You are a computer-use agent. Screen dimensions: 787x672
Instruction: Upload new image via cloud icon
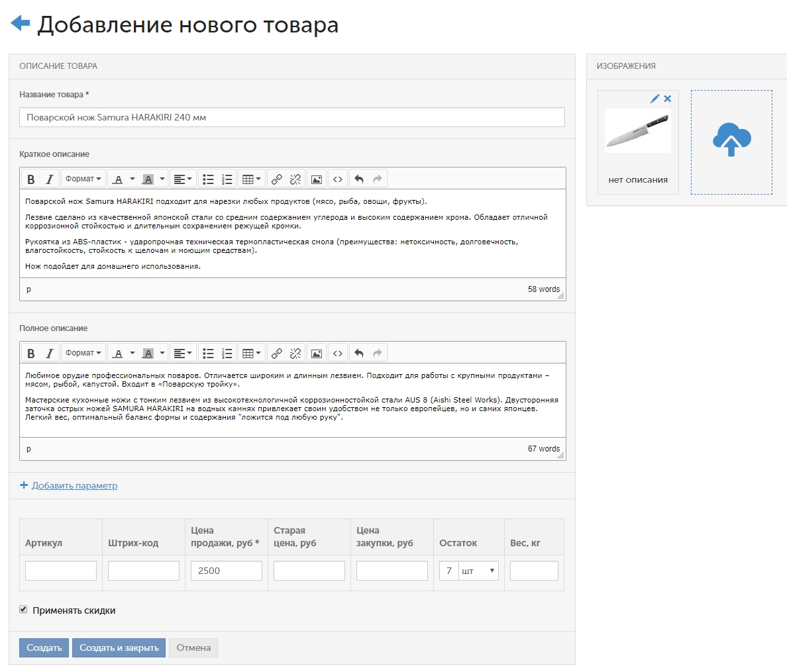pos(731,140)
